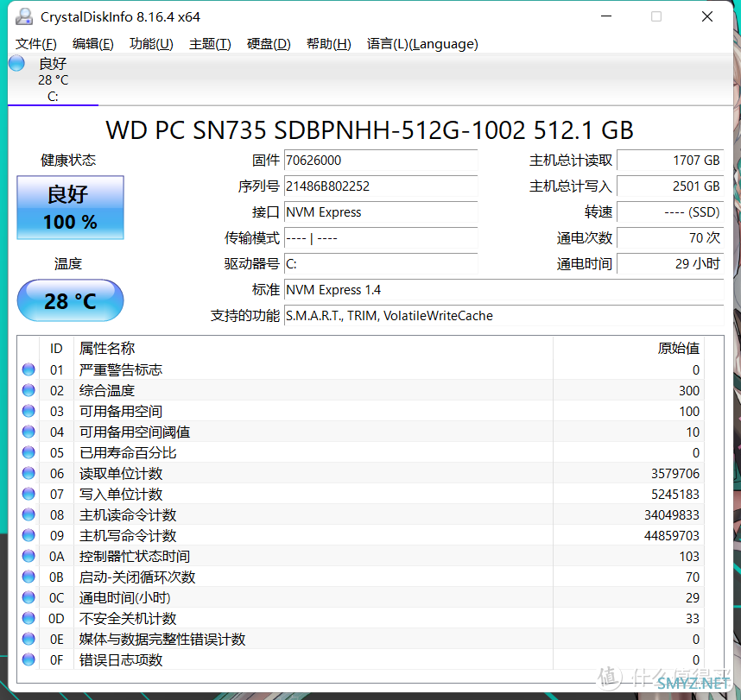This screenshot has width=741, height=700.
Task: Click the status orb for attribute 05
Action: tap(28, 452)
